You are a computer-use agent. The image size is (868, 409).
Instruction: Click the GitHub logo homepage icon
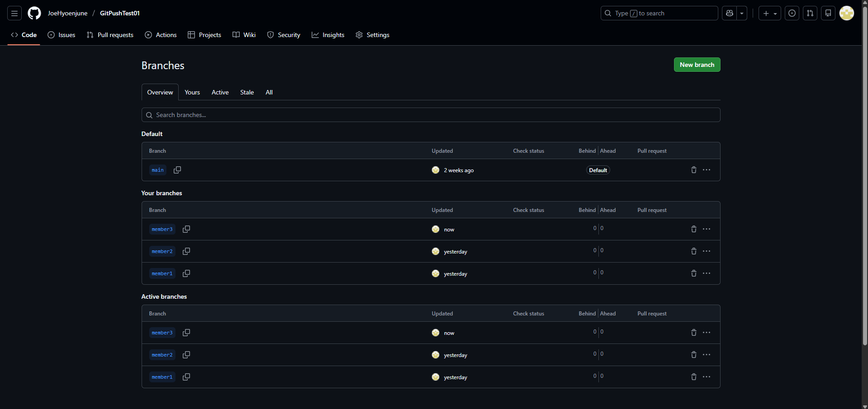tap(34, 13)
